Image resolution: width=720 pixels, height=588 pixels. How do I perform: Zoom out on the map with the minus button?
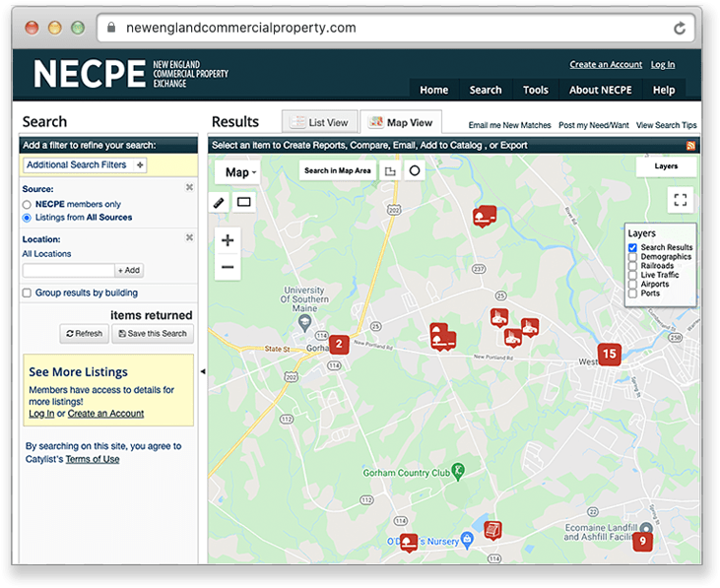tap(228, 267)
